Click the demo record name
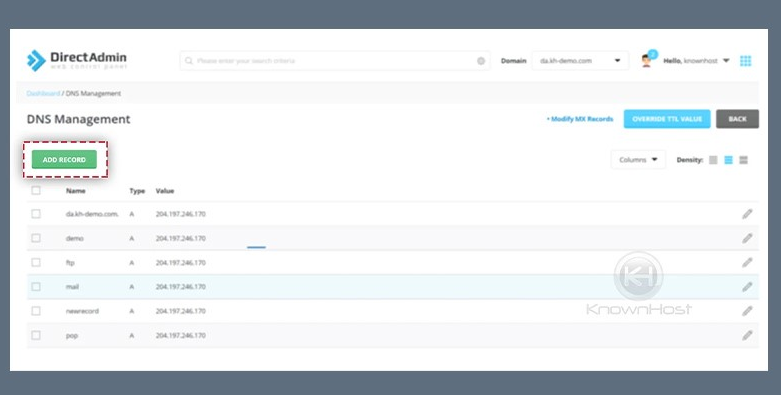Image resolution: width=781 pixels, height=395 pixels. (75, 239)
